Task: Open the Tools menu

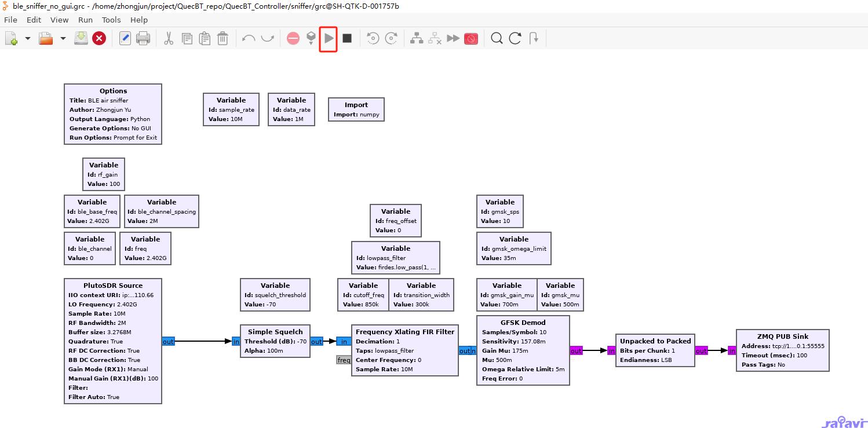Action: 111,20
